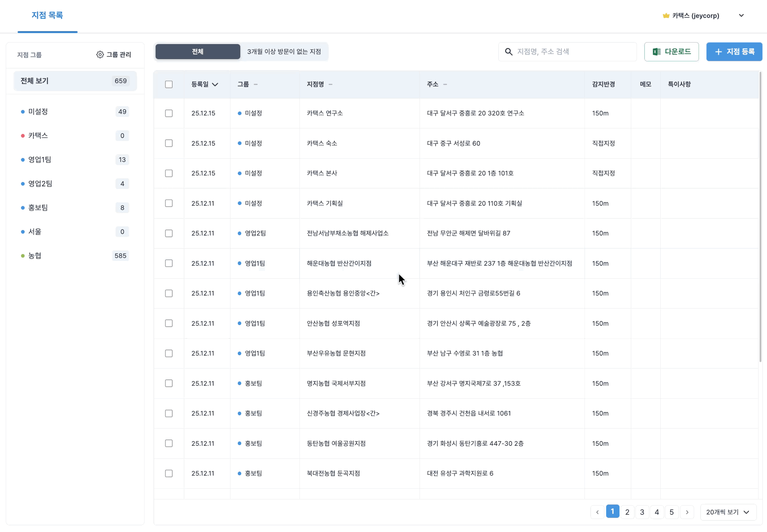Click the magnifier search icon

[x=509, y=52]
